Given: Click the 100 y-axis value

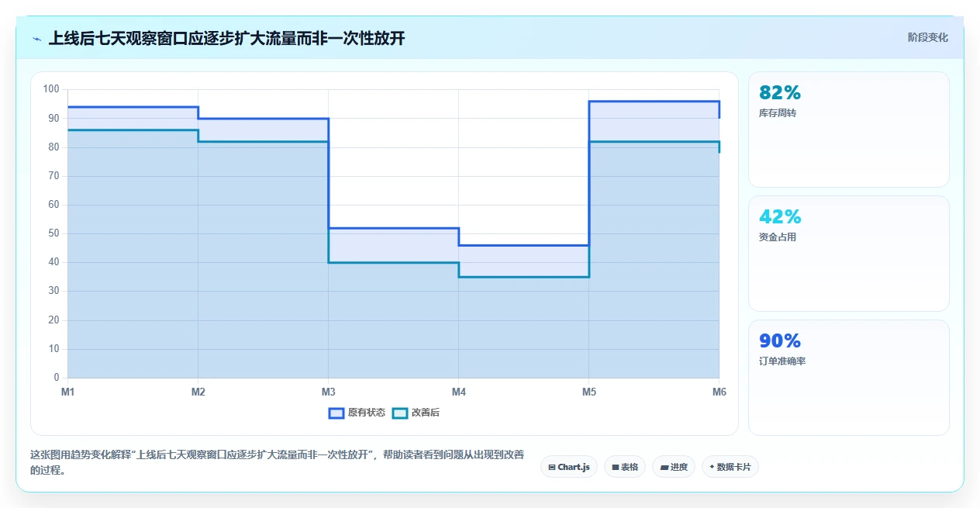Looking at the screenshot, I should pyautogui.click(x=51, y=89).
